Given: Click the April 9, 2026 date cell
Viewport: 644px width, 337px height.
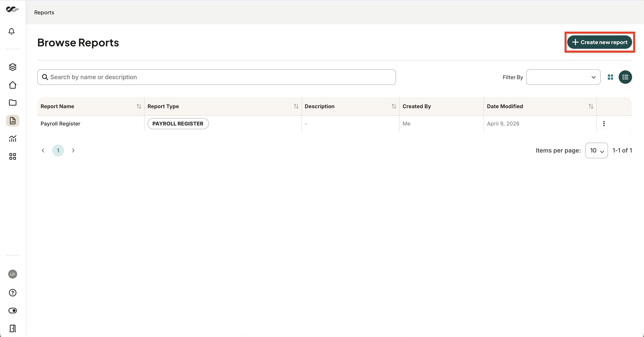Looking at the screenshot, I should pyautogui.click(x=503, y=124).
